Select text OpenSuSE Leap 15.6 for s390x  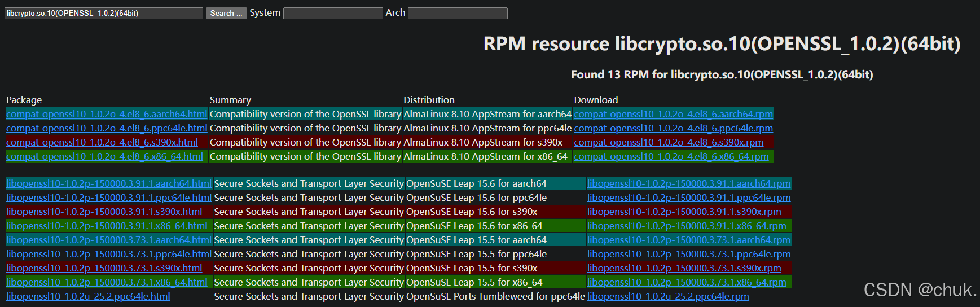click(472, 212)
